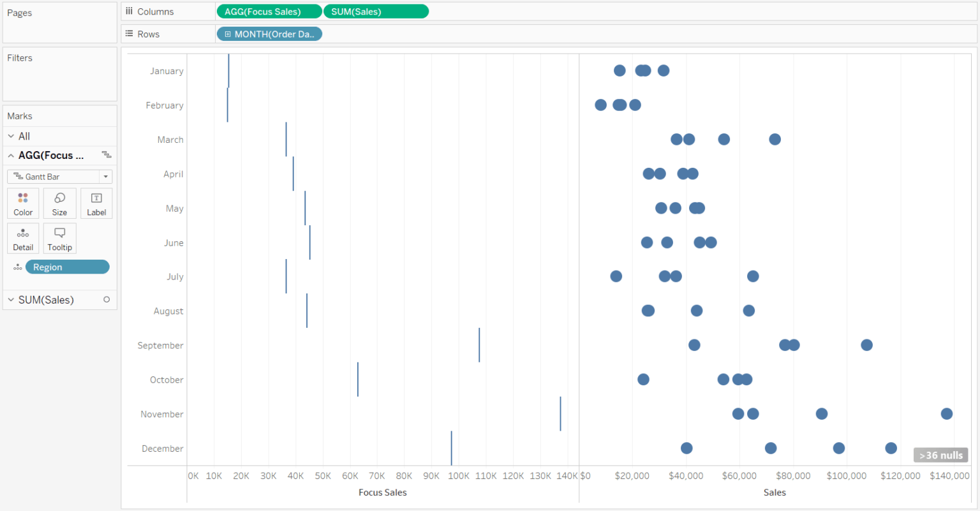This screenshot has height=511, width=980.
Task: Click the Columns shelf icon
Action: pyautogui.click(x=130, y=11)
